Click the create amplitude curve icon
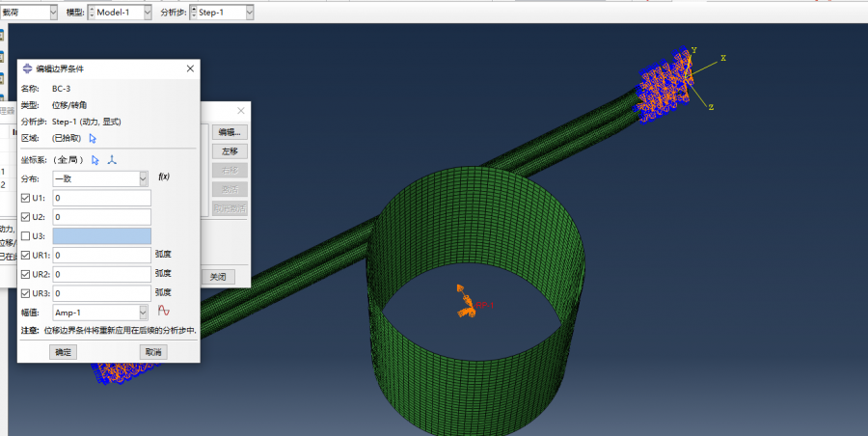Image resolution: width=868 pixels, height=436 pixels. pyautogui.click(x=164, y=312)
